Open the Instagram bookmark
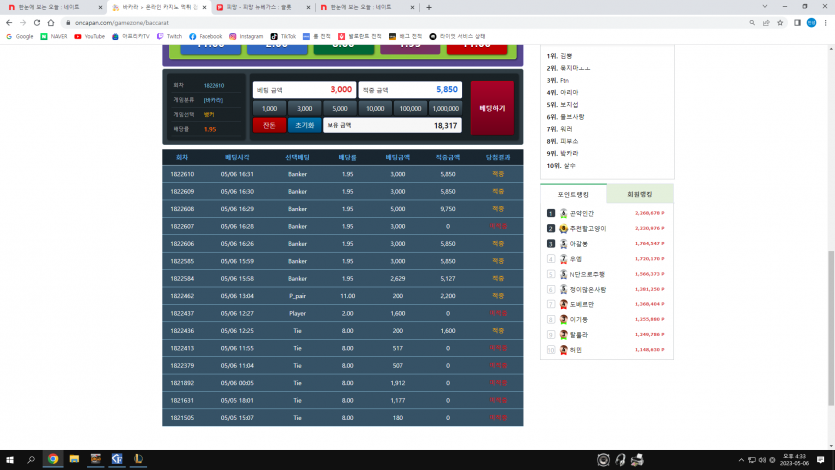The width and height of the screenshot is (835, 470). [246, 36]
